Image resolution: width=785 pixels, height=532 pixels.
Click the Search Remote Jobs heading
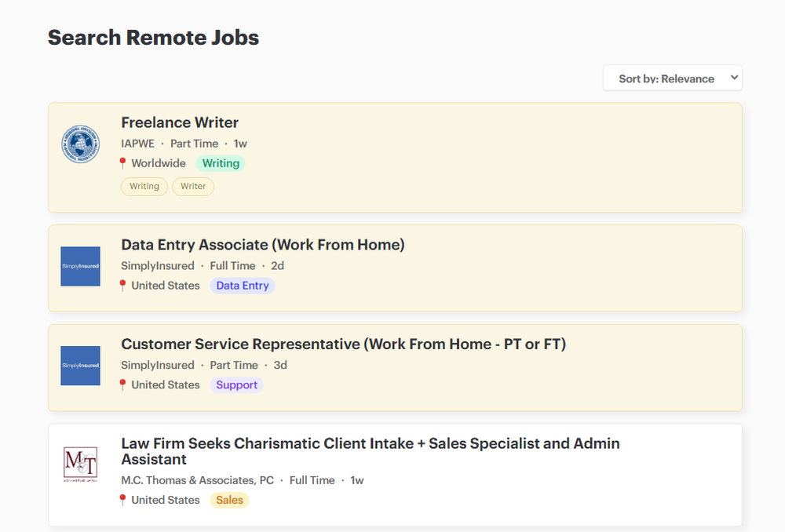[153, 37]
